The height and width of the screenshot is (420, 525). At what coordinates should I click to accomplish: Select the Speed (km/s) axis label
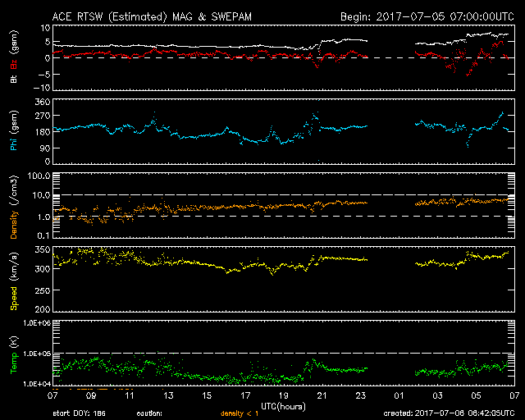(14, 281)
